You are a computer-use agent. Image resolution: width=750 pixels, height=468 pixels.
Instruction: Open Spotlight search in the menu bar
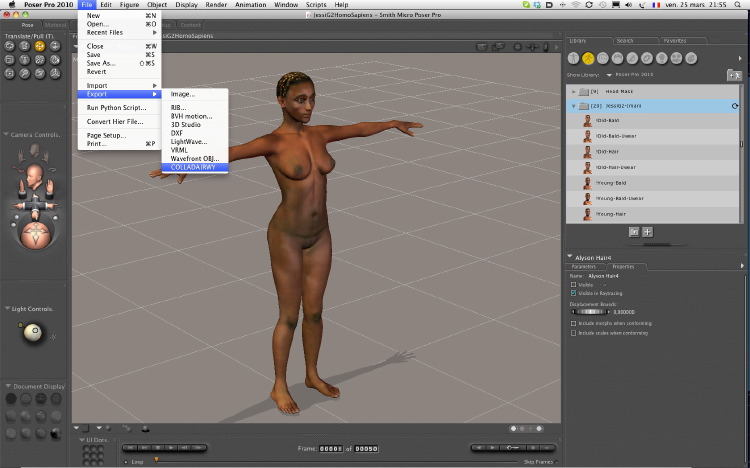click(738, 5)
